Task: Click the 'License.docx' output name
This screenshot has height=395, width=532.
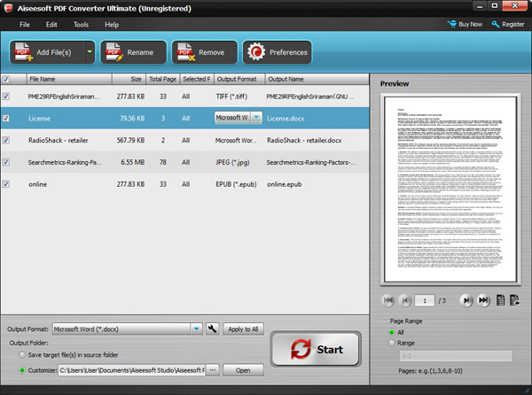Action: (286, 118)
